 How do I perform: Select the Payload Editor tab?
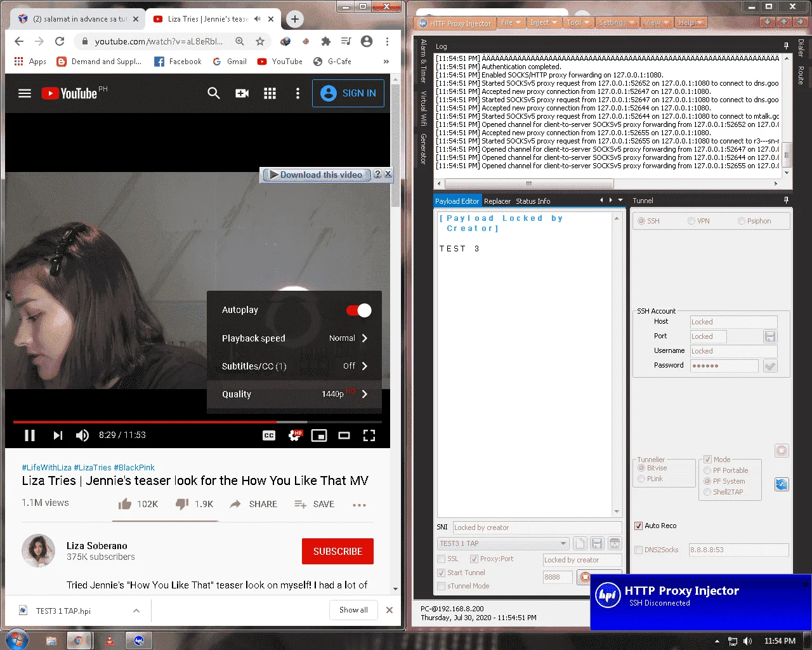pos(457,201)
